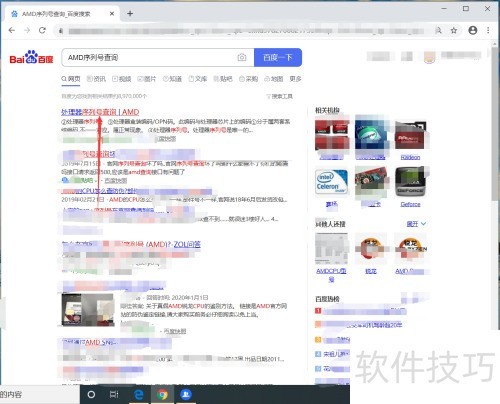
Task: Open the Chrome profile avatar icon
Action: click(x=473, y=30)
